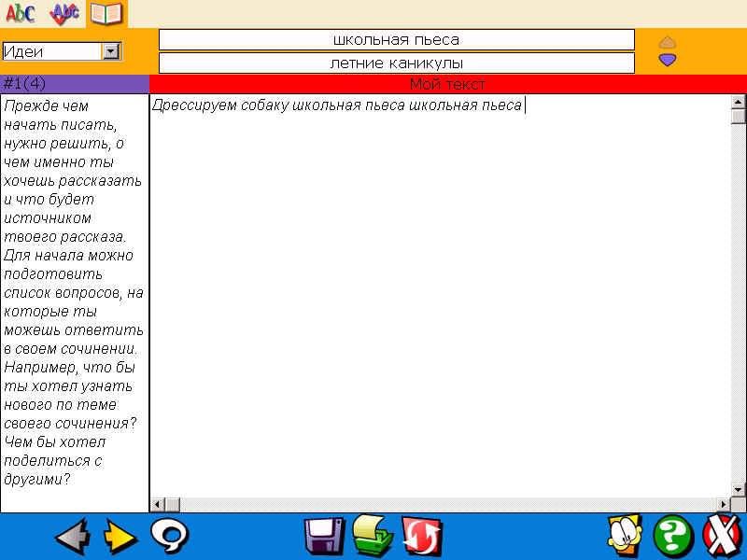Click the red refresh arrows icon
747x560 pixels.
click(x=421, y=537)
